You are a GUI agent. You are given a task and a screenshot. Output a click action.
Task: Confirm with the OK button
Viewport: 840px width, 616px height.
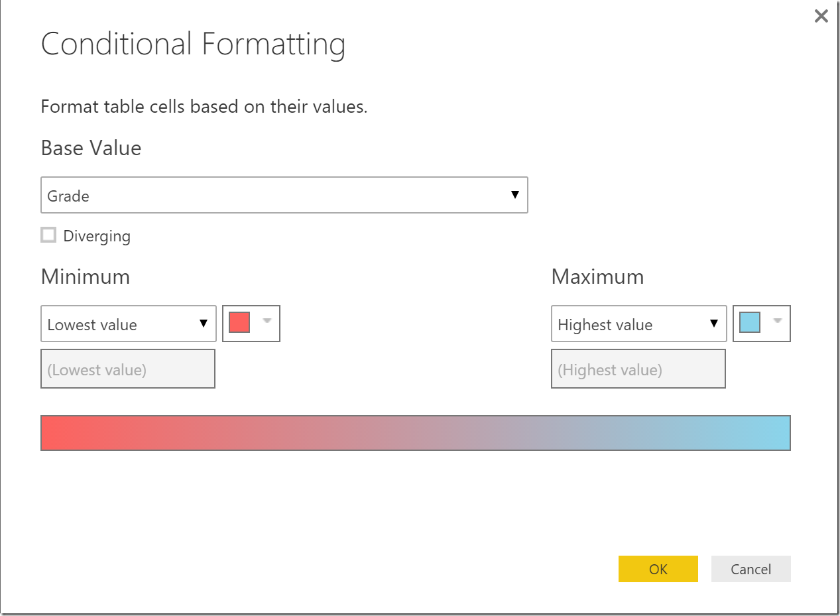click(658, 569)
